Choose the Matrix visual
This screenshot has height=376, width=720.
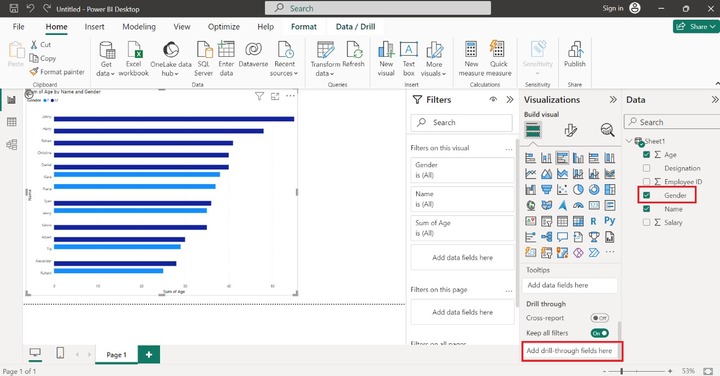[578, 221]
